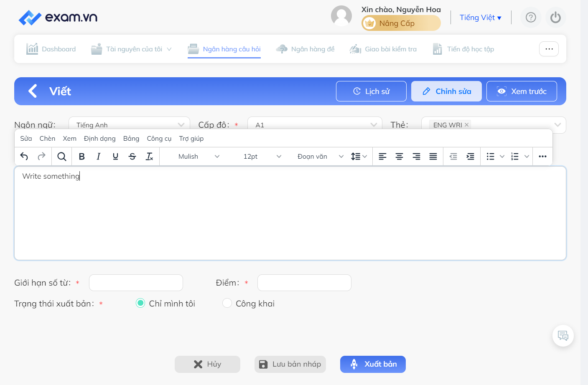Align text left
588x385 pixels.
[382, 157]
